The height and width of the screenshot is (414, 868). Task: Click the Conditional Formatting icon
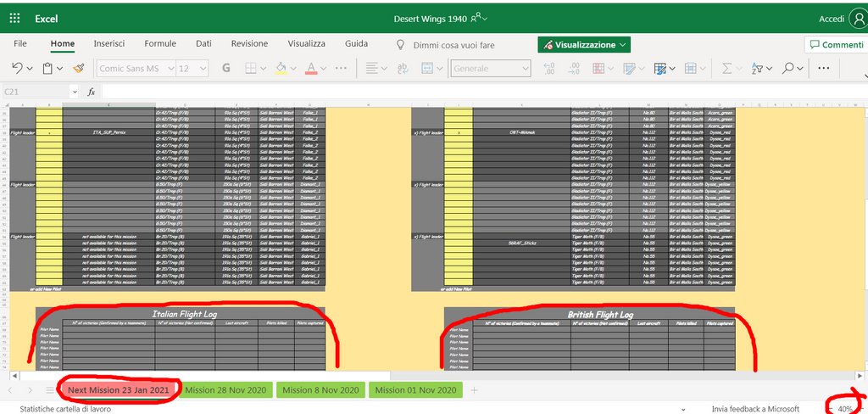click(598, 68)
